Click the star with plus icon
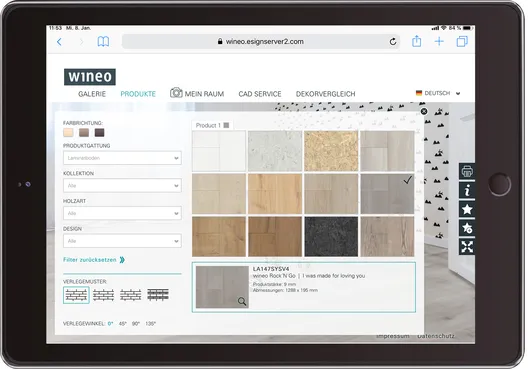Screen dimensions: 528x369 467,228
